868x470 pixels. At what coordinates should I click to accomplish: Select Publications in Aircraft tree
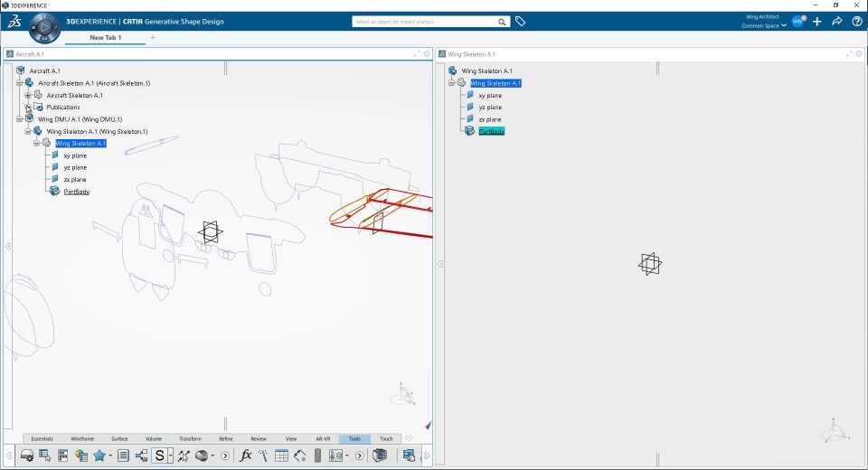click(x=63, y=107)
